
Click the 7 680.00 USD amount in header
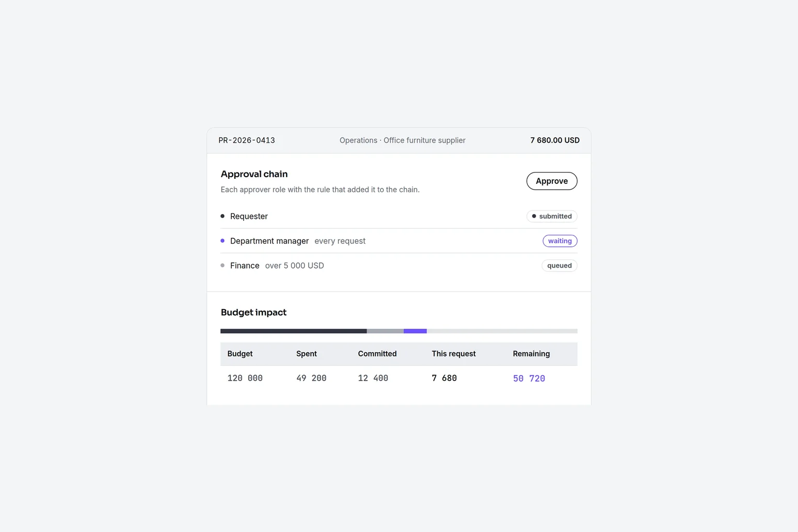tap(555, 140)
